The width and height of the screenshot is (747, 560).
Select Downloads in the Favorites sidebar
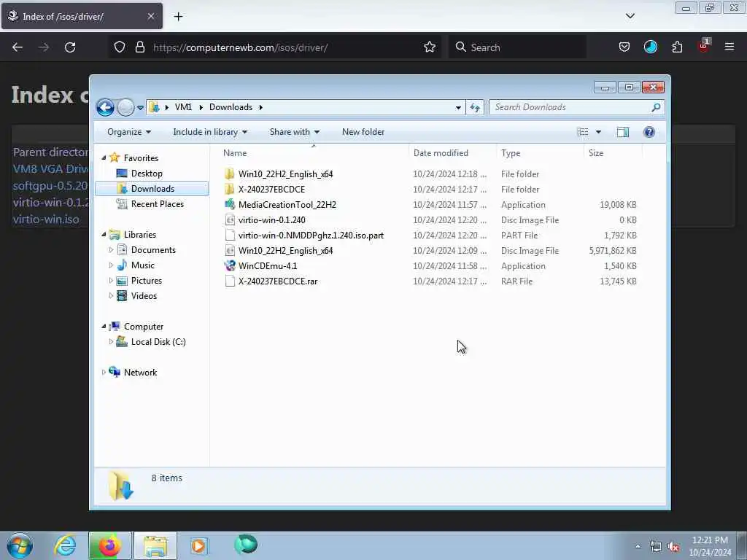pos(152,189)
